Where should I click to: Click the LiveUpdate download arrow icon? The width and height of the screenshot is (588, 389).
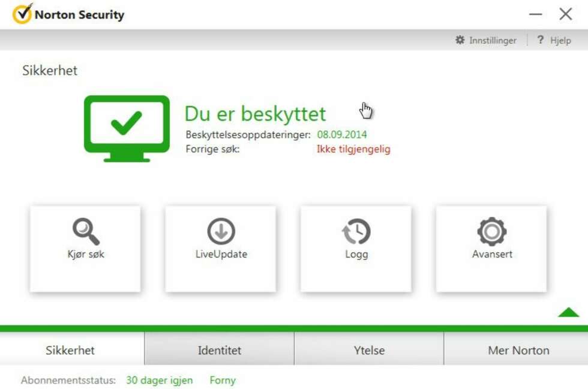[x=221, y=231]
